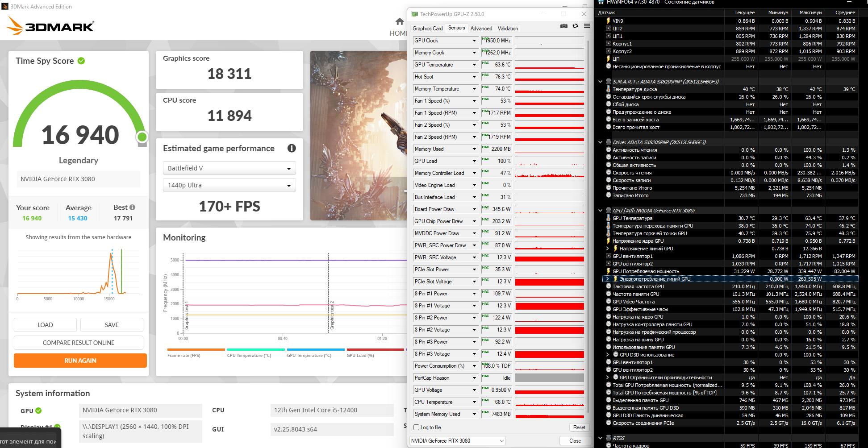The width and height of the screenshot is (868, 448).
Task: Click icon of Тактовая частота GPU row
Action: point(608,286)
